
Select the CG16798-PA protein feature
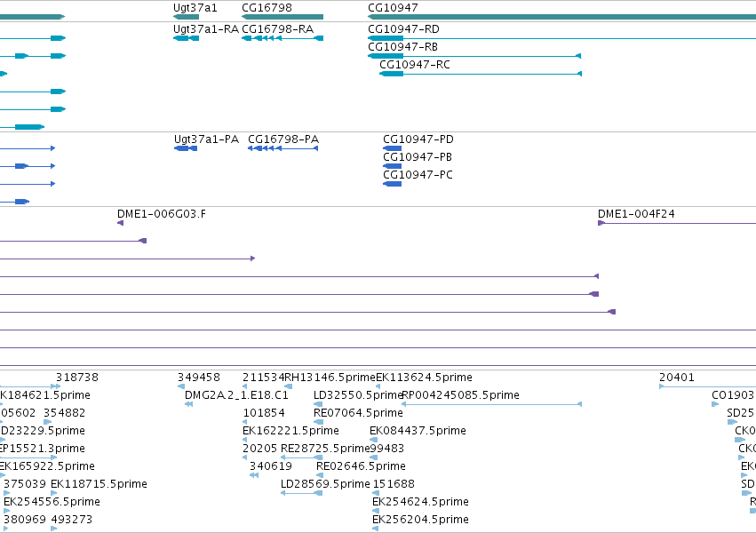tap(283, 148)
